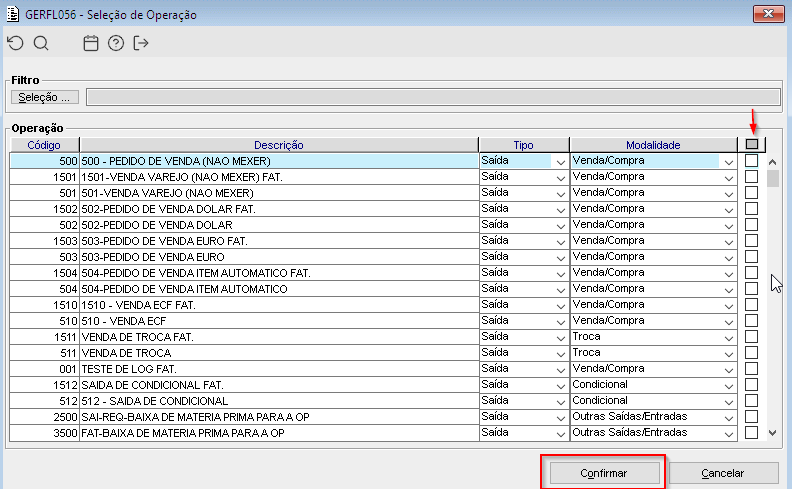This screenshot has height=489, width=792.
Task: Check the box for 1501-VENDA VAREJO row
Action: coord(752,177)
